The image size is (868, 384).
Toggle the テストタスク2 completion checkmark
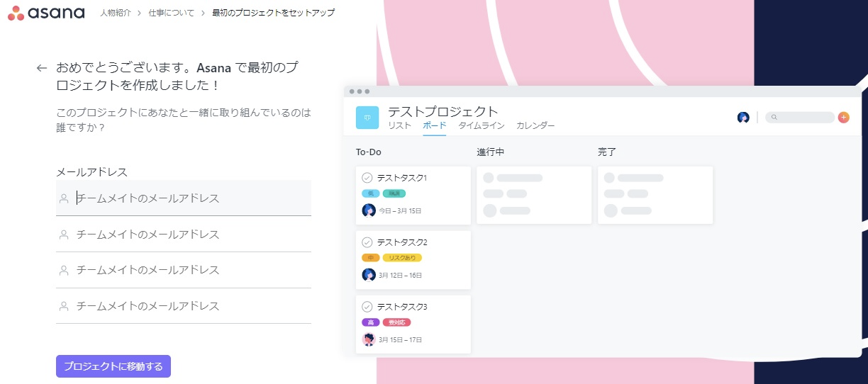tap(367, 242)
